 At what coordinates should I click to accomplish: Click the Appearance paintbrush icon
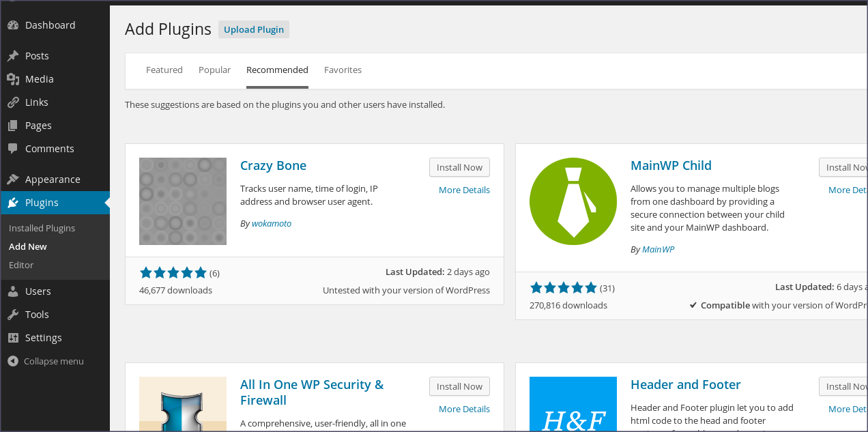[x=13, y=179]
